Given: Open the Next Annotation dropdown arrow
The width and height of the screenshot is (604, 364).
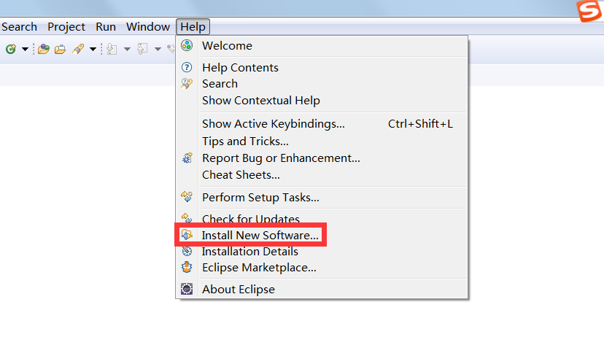Looking at the screenshot, I should coord(127,50).
